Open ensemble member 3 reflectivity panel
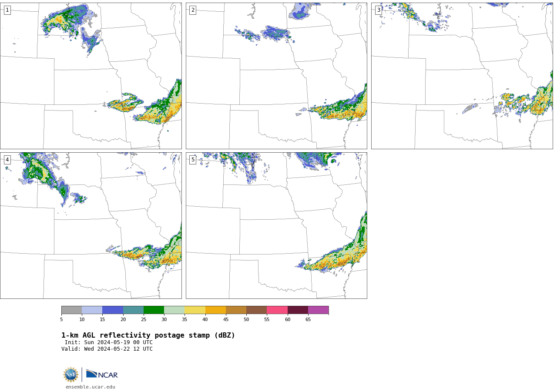 coord(462,76)
